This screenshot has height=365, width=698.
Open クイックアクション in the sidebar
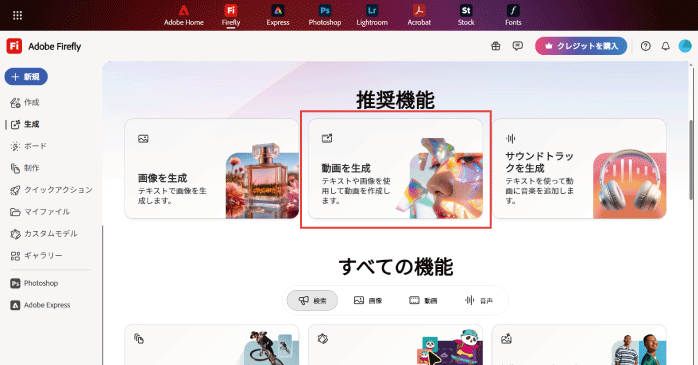(51, 190)
